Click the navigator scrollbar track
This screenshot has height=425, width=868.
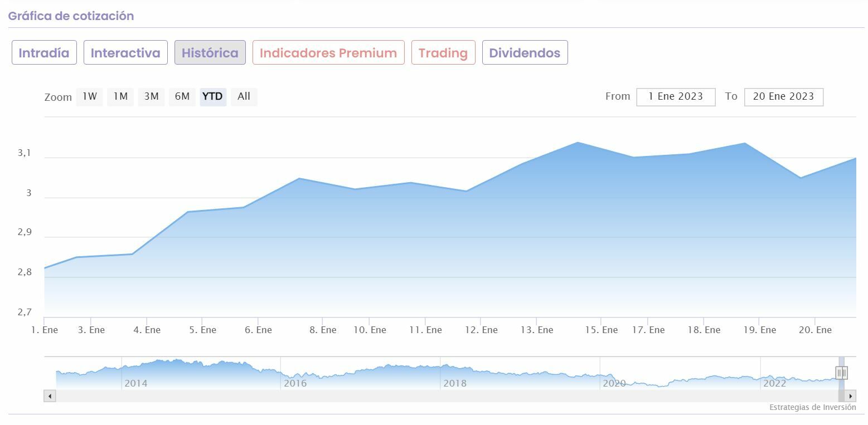[x=446, y=396]
